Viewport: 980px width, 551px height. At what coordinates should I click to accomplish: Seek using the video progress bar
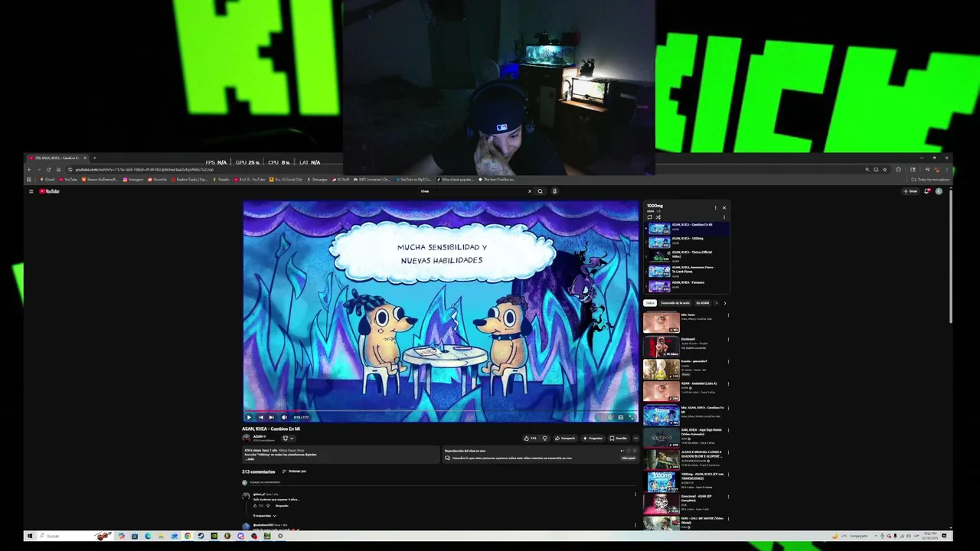point(440,411)
